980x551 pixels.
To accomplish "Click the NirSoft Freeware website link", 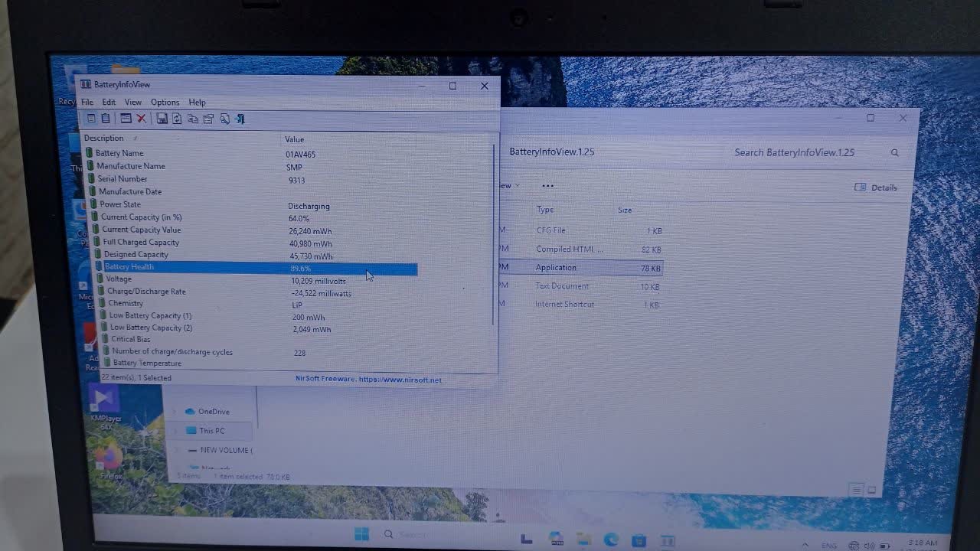I will point(368,380).
